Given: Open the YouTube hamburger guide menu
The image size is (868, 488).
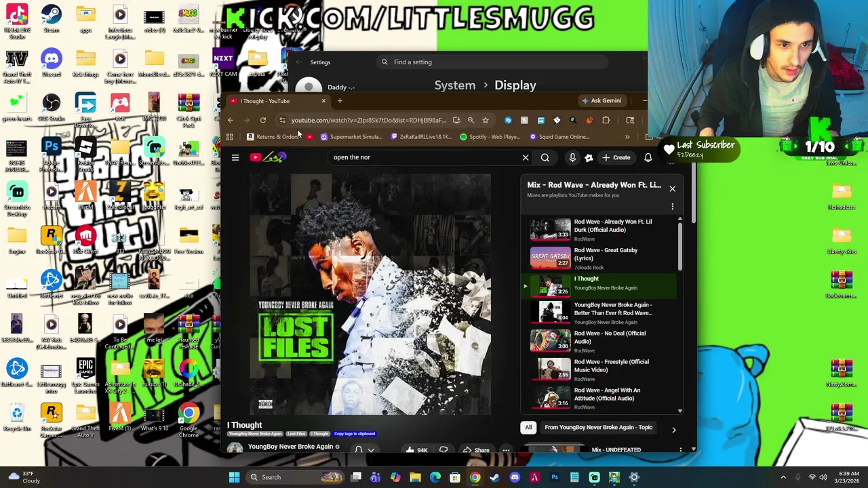Looking at the screenshot, I should [x=235, y=157].
